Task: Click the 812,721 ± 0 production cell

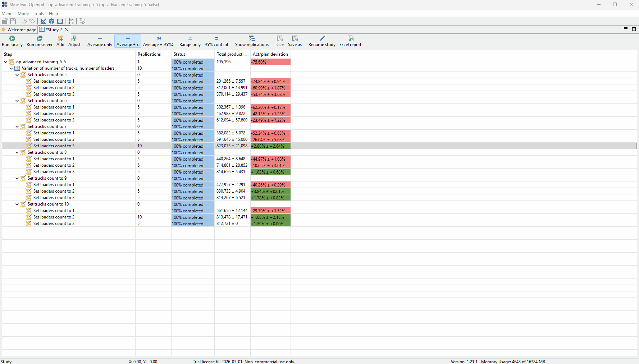Action: point(232,224)
